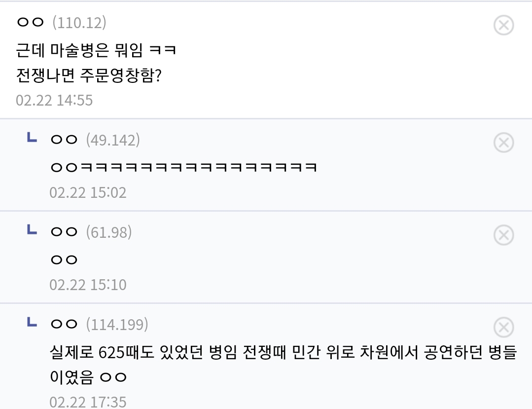Click the IP label (110.12)
Image resolution: width=532 pixels, height=409 pixels.
(79, 23)
